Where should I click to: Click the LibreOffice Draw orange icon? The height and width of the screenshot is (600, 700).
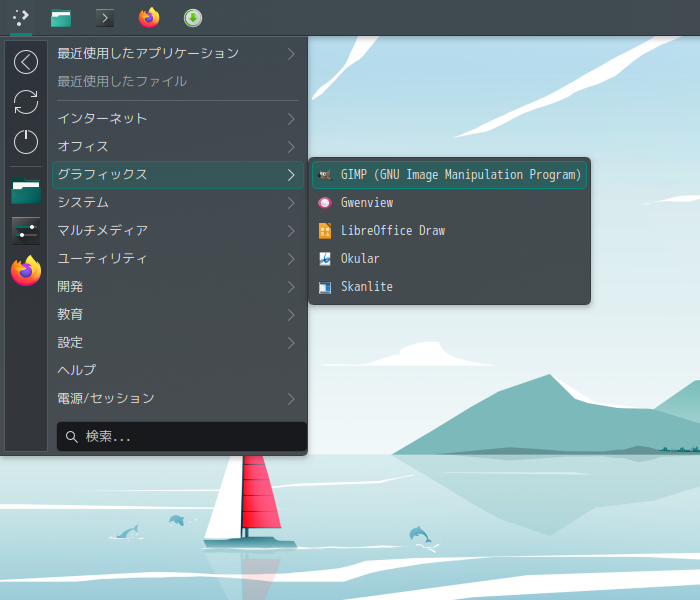pyautogui.click(x=325, y=231)
